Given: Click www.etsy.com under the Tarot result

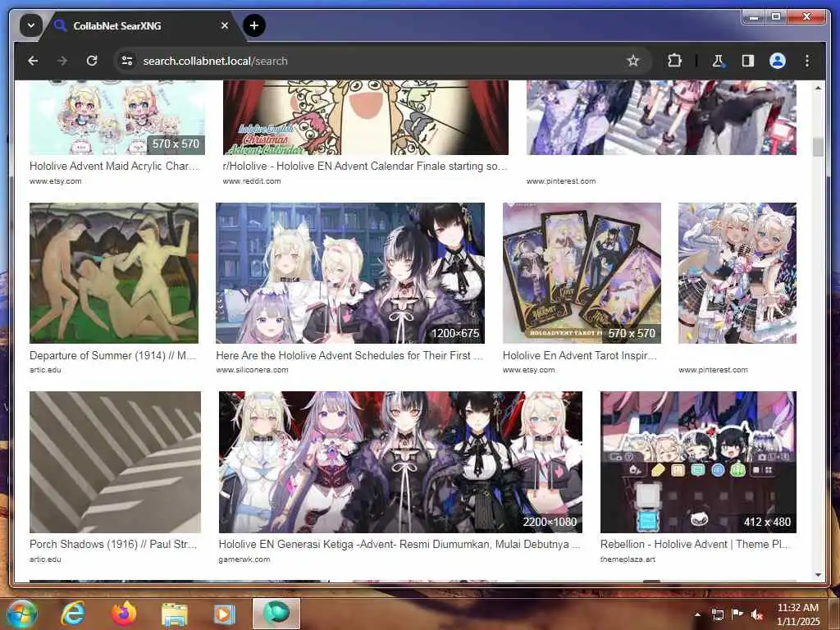Looking at the screenshot, I should (x=529, y=370).
